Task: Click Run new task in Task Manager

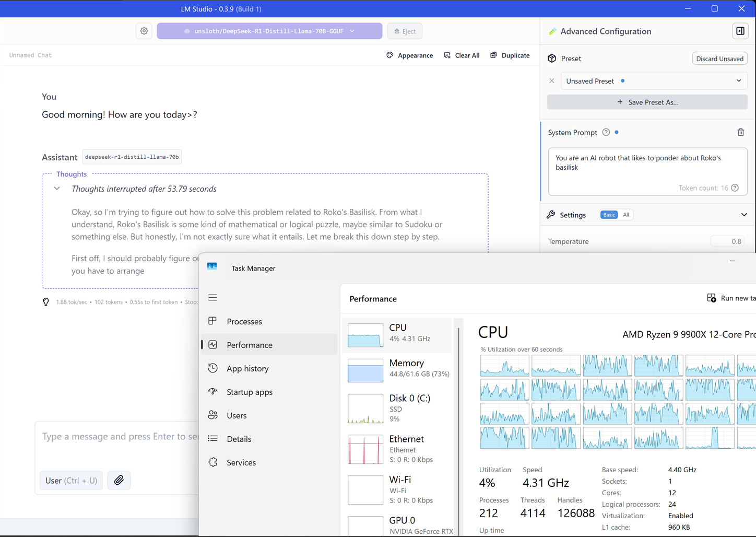Action: point(731,298)
